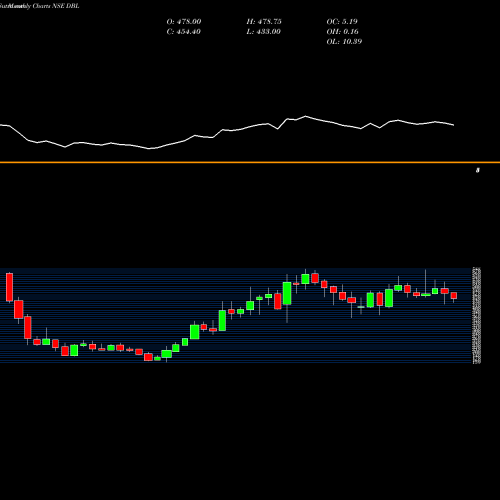This screenshot has width=500, height=500.
Task: Click the OC: 5.19 value
Action: [342, 22]
